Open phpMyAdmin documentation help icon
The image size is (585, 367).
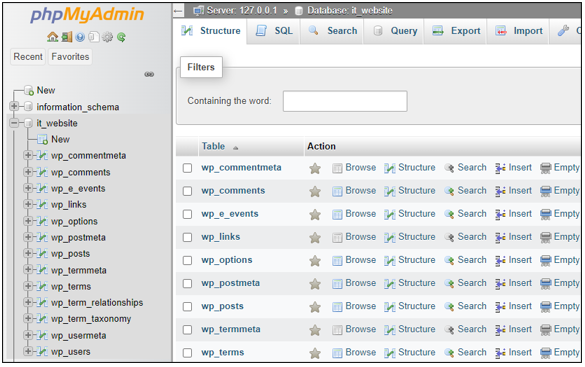click(x=80, y=37)
